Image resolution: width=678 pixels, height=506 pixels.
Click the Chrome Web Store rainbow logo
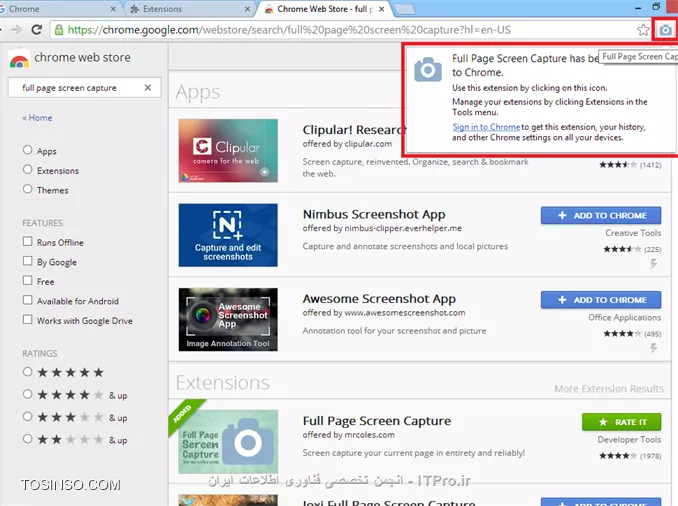(x=19, y=60)
